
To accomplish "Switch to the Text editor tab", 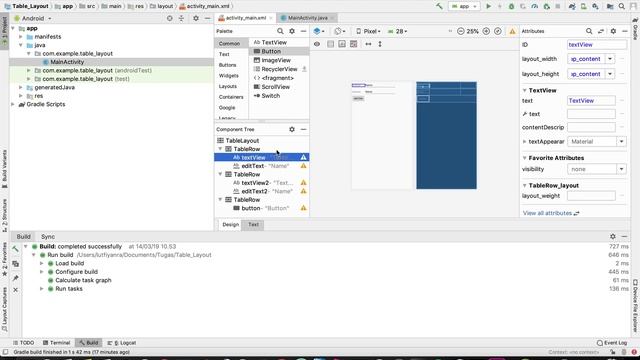I will tap(253, 224).
